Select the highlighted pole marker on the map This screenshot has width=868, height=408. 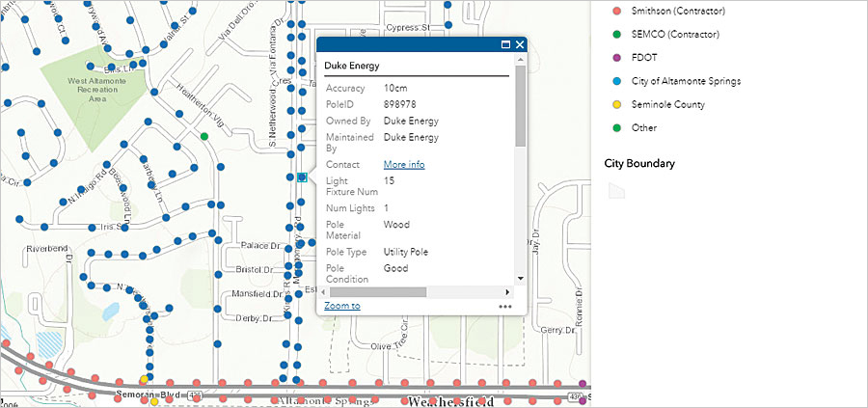[302, 177]
